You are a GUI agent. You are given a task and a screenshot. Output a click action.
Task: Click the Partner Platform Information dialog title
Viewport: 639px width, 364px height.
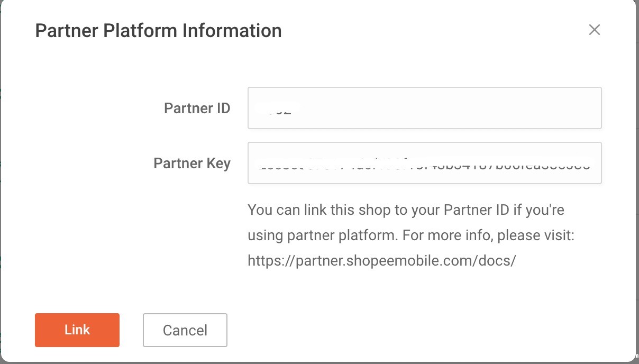[158, 31]
